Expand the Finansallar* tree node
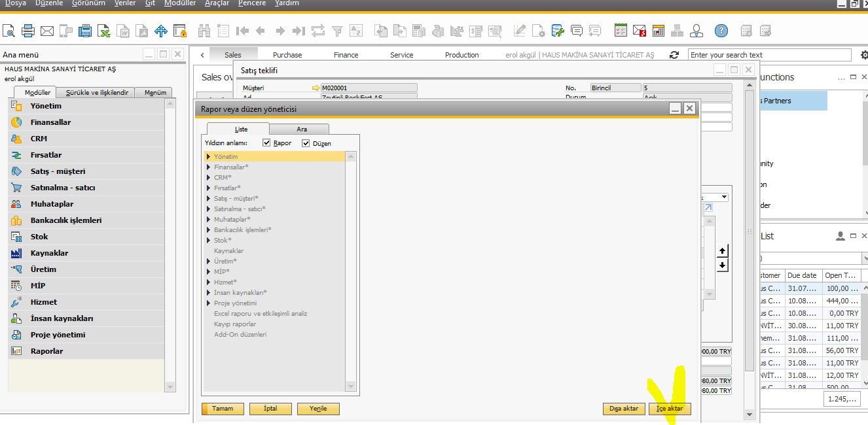Screen dimensions: 868x425 pyautogui.click(x=208, y=167)
